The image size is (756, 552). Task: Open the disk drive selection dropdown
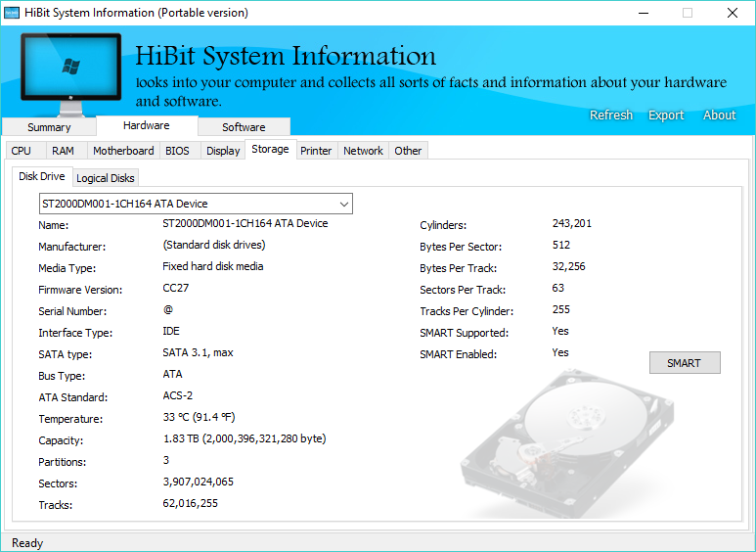coord(196,204)
